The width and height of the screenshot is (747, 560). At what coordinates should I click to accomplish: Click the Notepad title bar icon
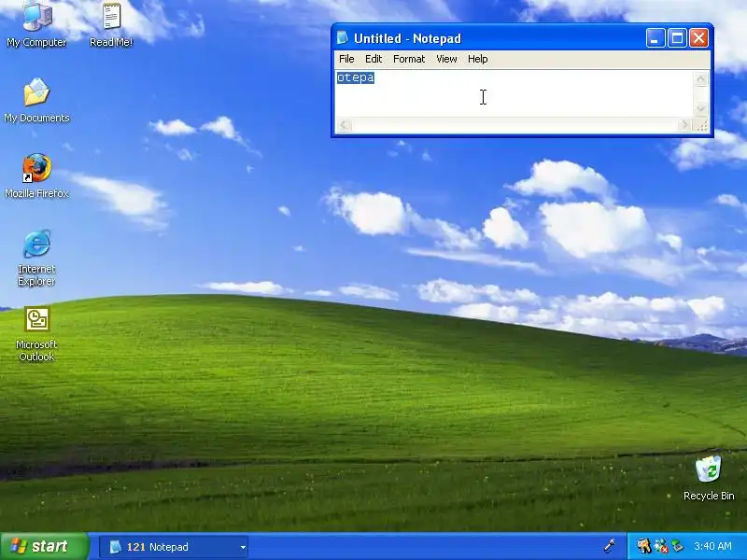[343, 37]
